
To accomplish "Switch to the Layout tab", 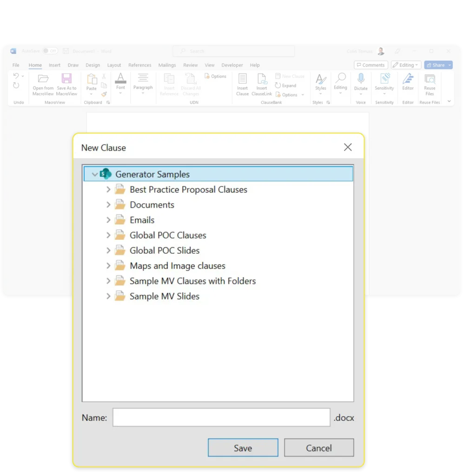I will (x=114, y=65).
